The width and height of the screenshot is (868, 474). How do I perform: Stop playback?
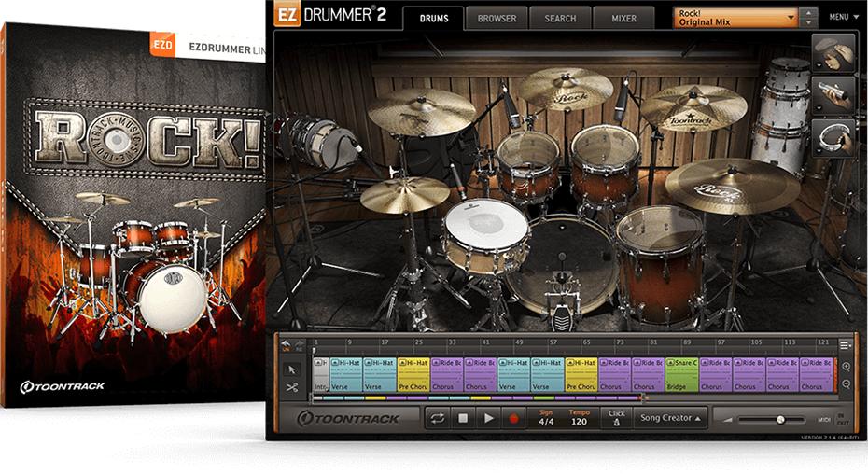[x=463, y=418]
